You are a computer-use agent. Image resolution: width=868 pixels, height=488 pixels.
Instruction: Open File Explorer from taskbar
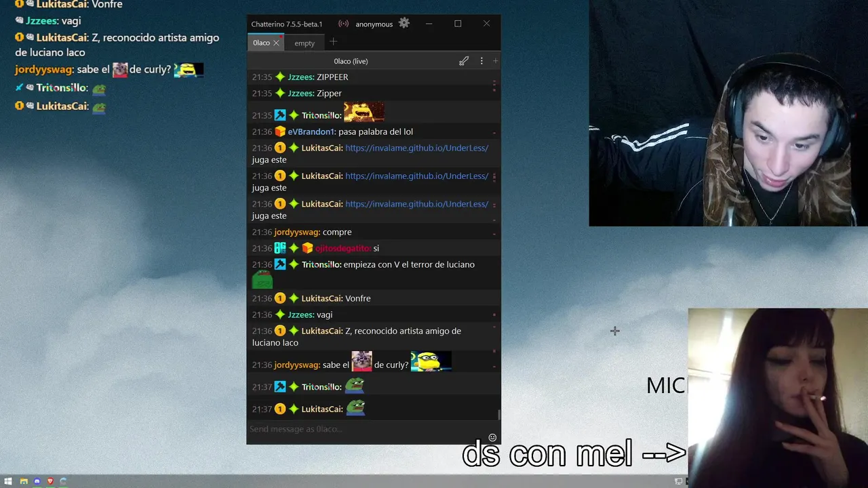pos(24,481)
